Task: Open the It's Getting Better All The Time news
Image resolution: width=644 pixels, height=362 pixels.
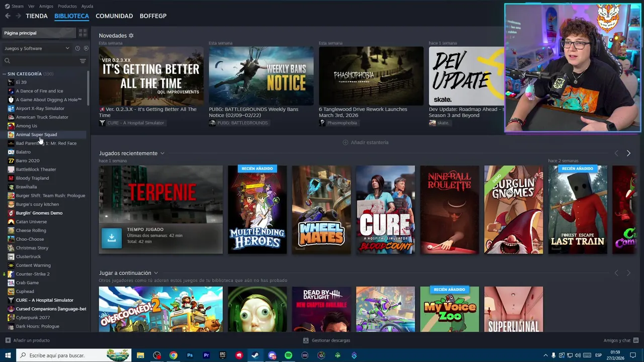Action: click(151, 76)
